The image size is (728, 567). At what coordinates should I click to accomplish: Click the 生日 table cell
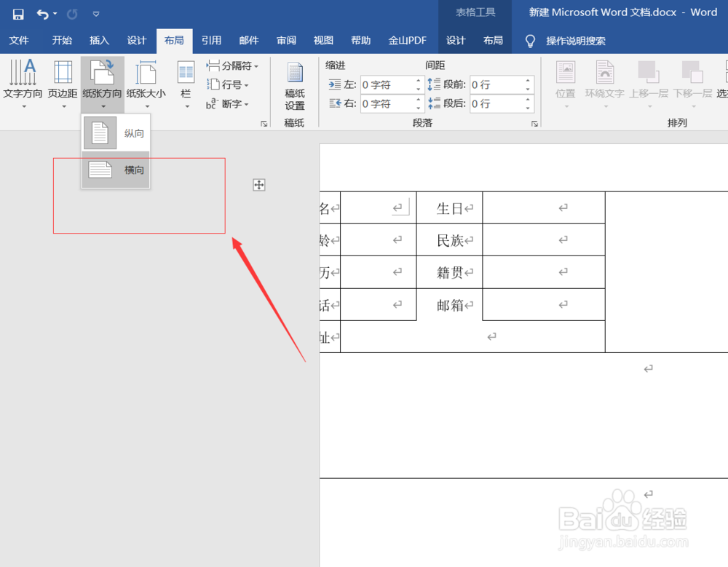[449, 208]
